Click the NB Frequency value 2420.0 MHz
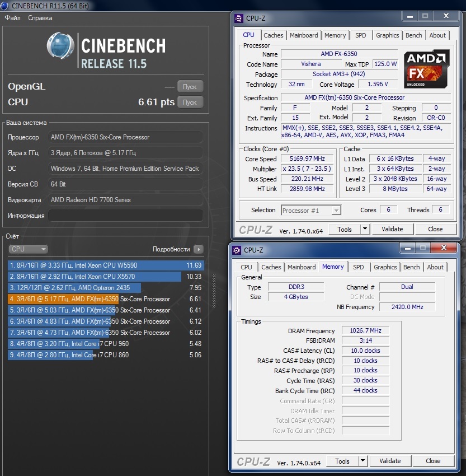 pyautogui.click(x=407, y=307)
